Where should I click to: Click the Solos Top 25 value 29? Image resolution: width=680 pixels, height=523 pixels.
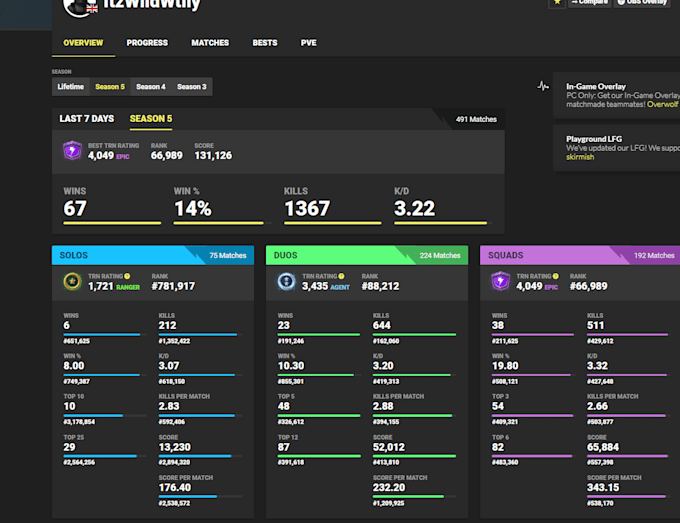[x=69, y=448]
